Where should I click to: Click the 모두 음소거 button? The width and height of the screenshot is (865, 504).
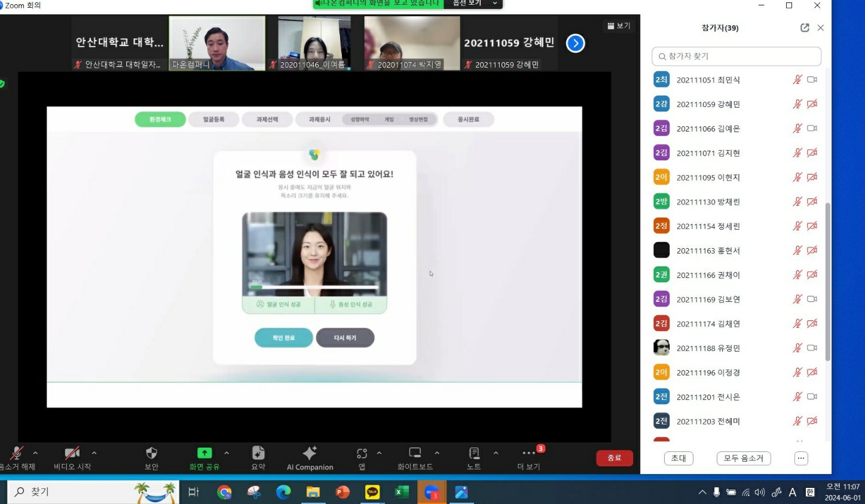click(x=743, y=458)
